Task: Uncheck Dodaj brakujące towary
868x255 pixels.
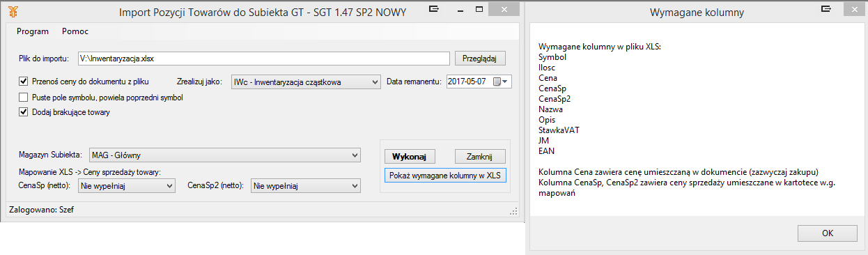Action: [x=24, y=112]
